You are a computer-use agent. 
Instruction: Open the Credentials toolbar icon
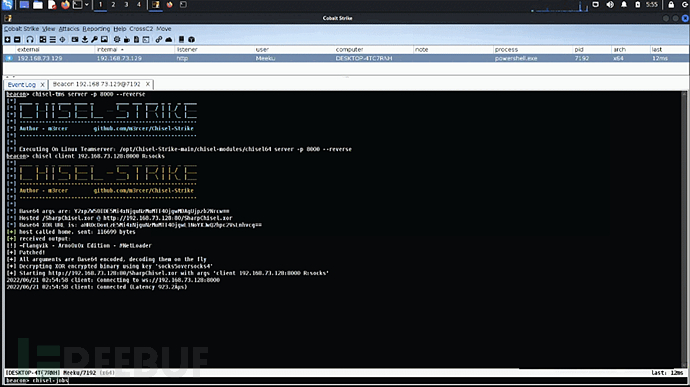(x=75, y=40)
